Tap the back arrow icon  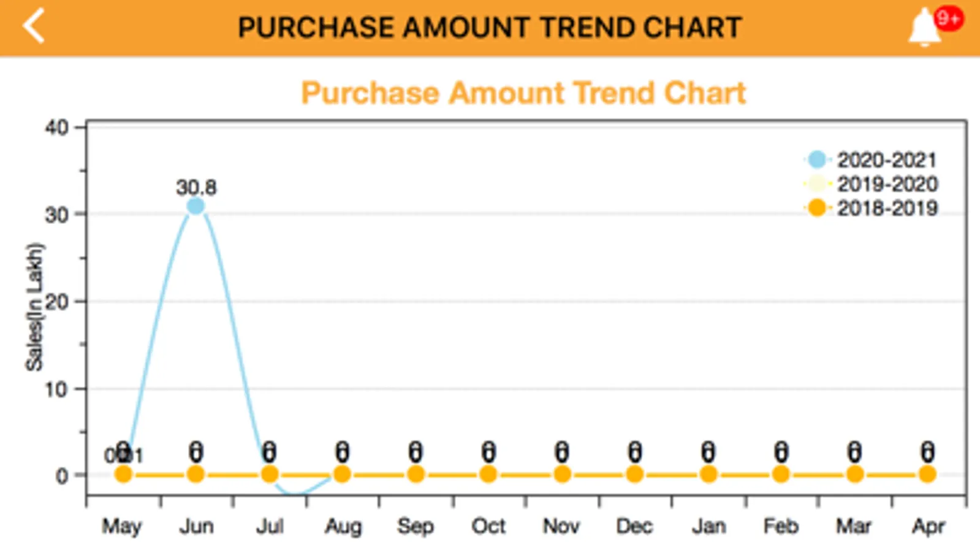tap(34, 26)
